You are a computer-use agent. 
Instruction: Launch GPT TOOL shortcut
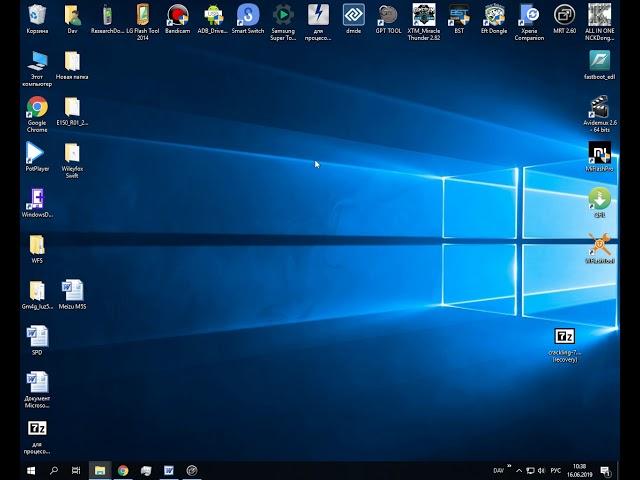388,19
